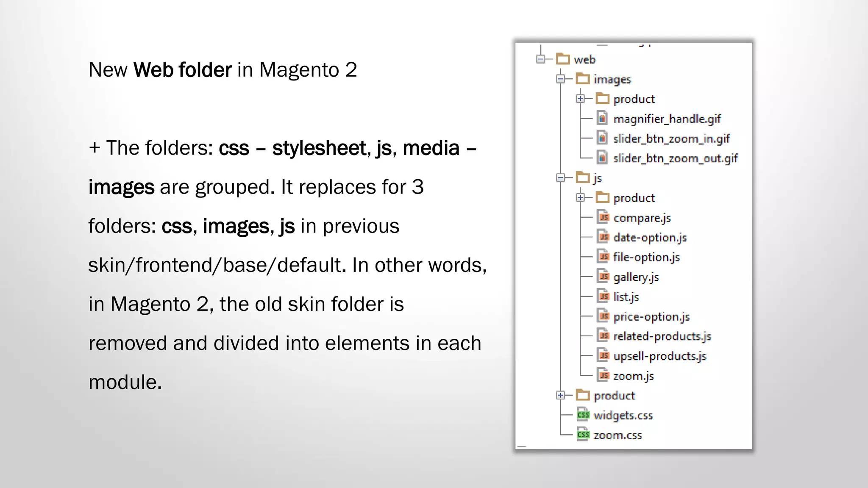
Task: Click the widgets.css file icon
Action: (583, 414)
